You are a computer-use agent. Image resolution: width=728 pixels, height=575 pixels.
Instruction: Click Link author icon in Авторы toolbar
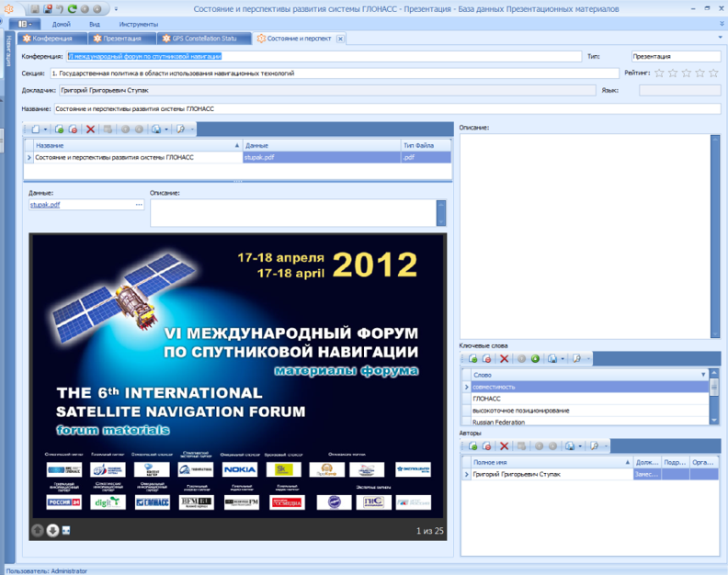point(472,446)
